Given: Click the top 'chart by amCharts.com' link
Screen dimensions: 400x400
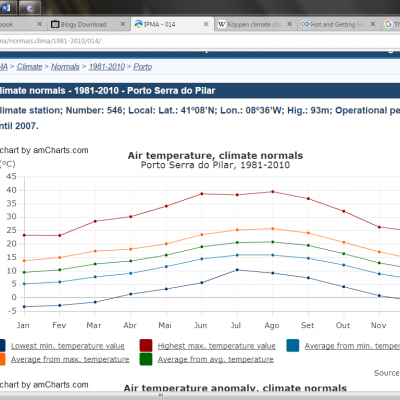Looking at the screenshot, I should pos(44,150).
